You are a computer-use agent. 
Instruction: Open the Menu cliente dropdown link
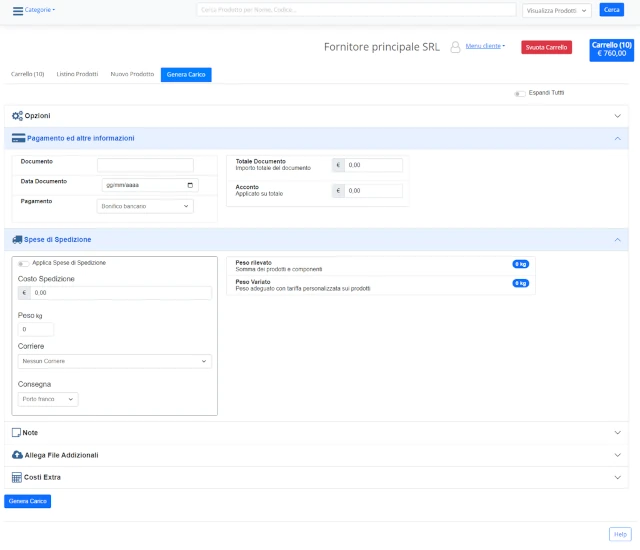[x=485, y=46]
